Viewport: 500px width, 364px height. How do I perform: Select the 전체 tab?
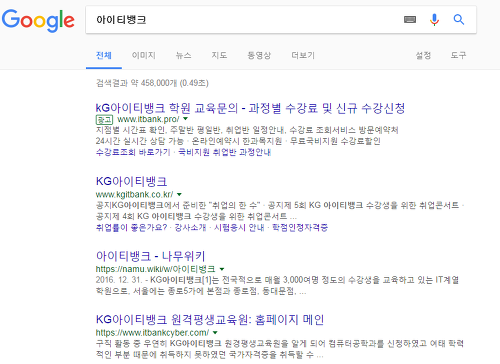coord(104,55)
